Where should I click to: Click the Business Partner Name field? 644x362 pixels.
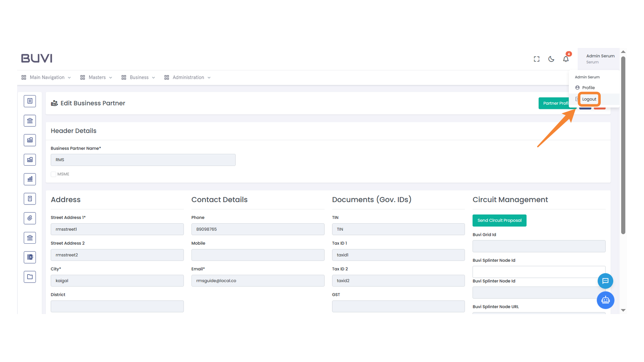[143, 160]
